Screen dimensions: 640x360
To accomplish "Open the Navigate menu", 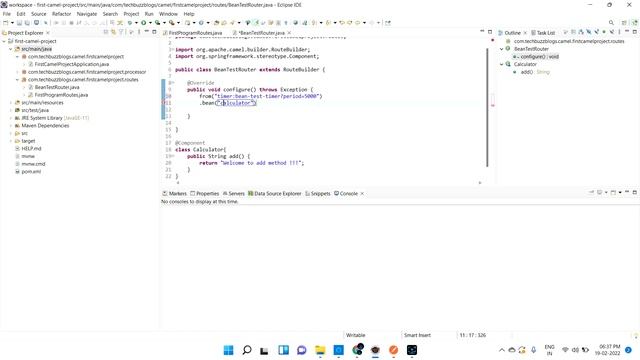I will (x=87, y=14).
